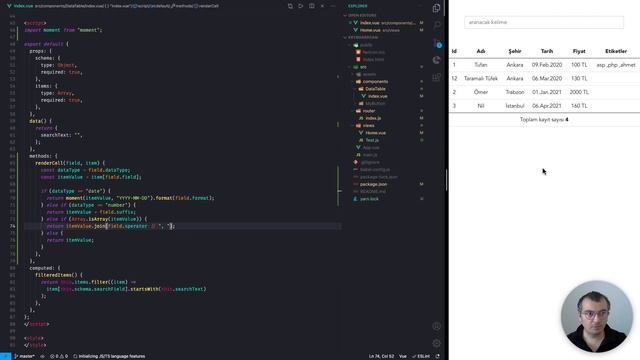Click the split editor icon
The width and height of the screenshot is (640, 360).
[312, 6]
